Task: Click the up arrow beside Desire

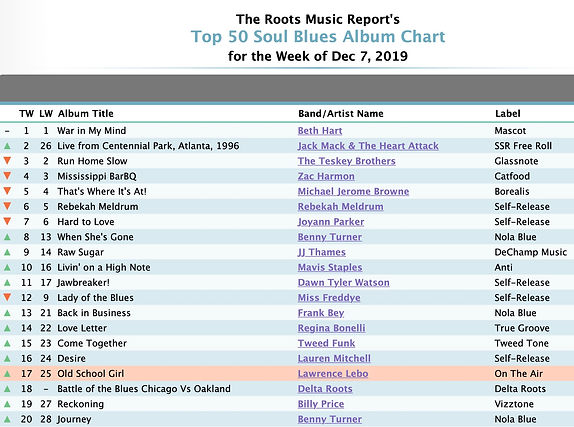Action: coord(7,359)
